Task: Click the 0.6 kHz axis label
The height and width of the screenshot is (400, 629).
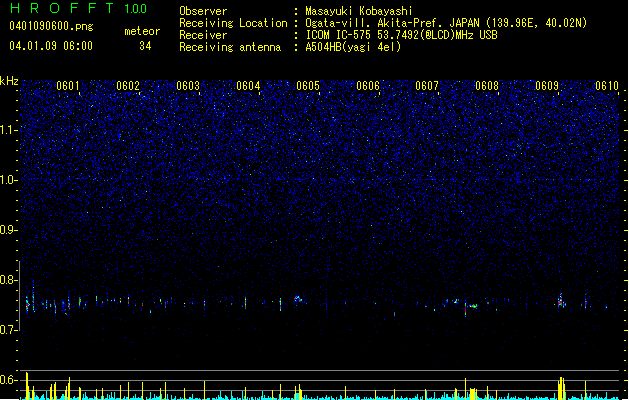Action: click(x=9, y=380)
